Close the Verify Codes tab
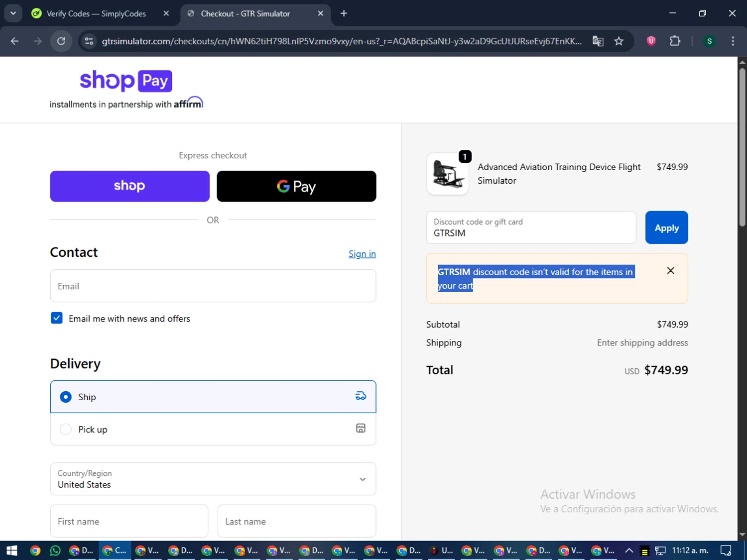Screen dimensions: 747x560 coord(166,13)
